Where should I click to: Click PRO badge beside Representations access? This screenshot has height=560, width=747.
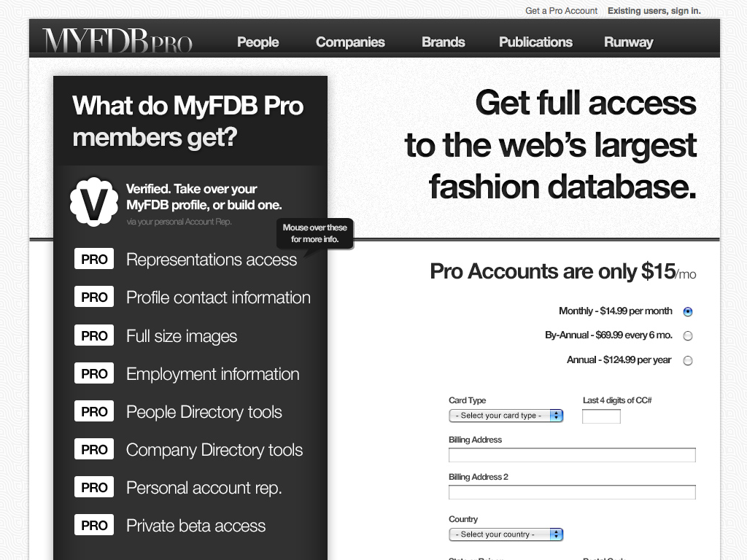94,260
